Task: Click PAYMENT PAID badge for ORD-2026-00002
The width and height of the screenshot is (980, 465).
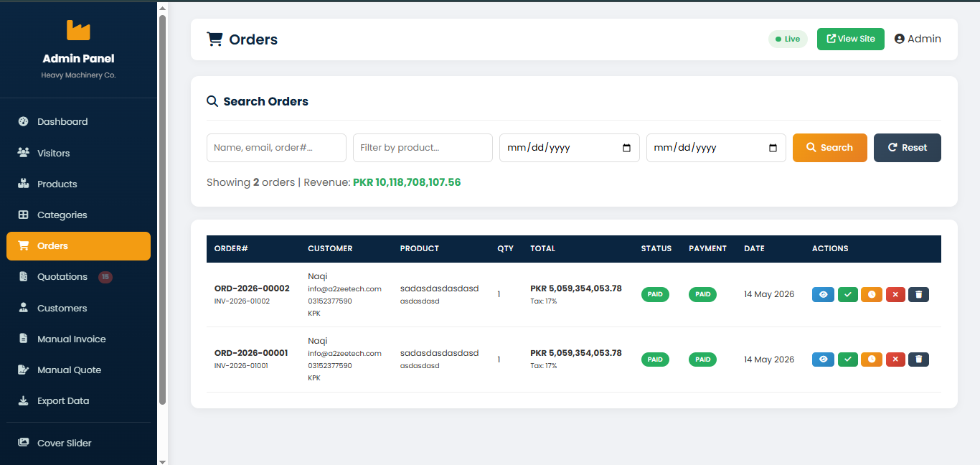Action: (x=702, y=294)
